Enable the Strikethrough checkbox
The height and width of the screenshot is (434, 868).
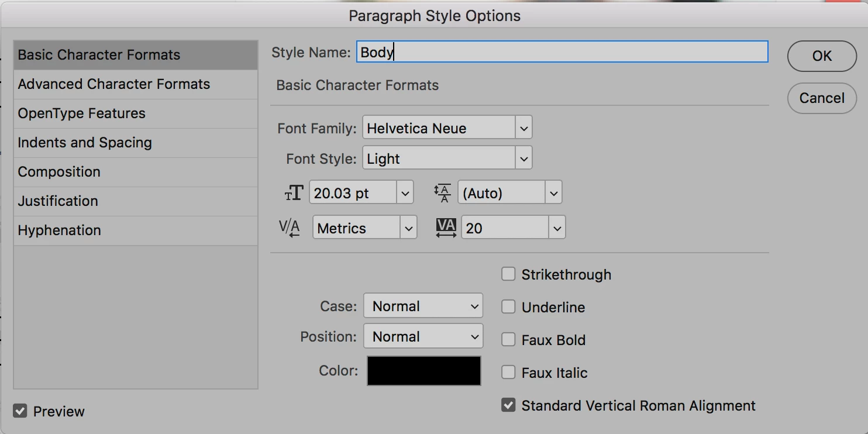508,274
